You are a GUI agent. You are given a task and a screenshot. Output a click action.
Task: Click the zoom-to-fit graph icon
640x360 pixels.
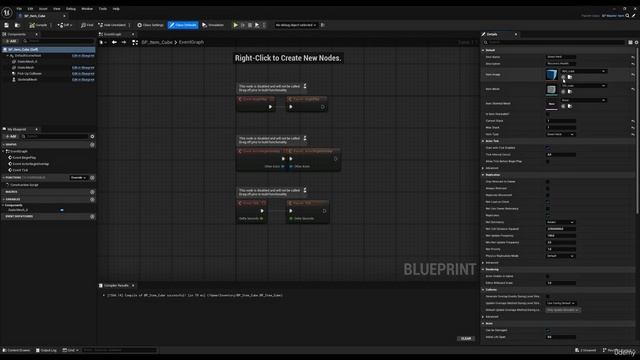pyautogui.click(x=135, y=42)
